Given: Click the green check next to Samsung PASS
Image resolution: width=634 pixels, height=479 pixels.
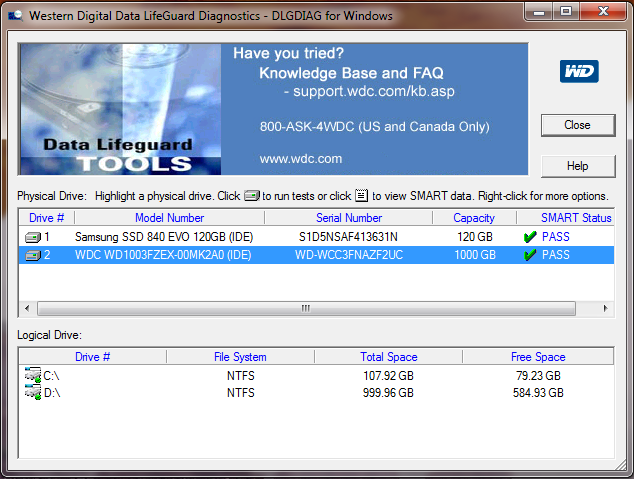Looking at the screenshot, I should coord(530,237).
